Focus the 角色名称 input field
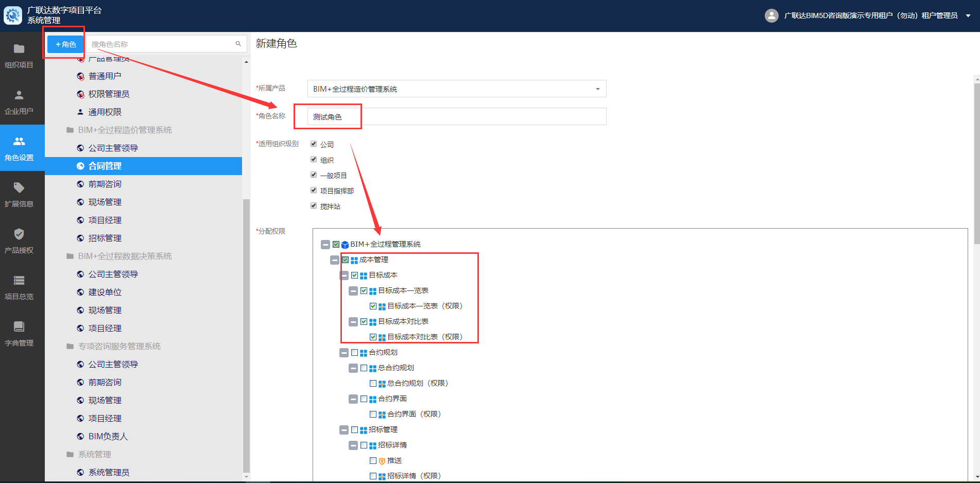Viewport: 980px width, 483px height. 457,116
